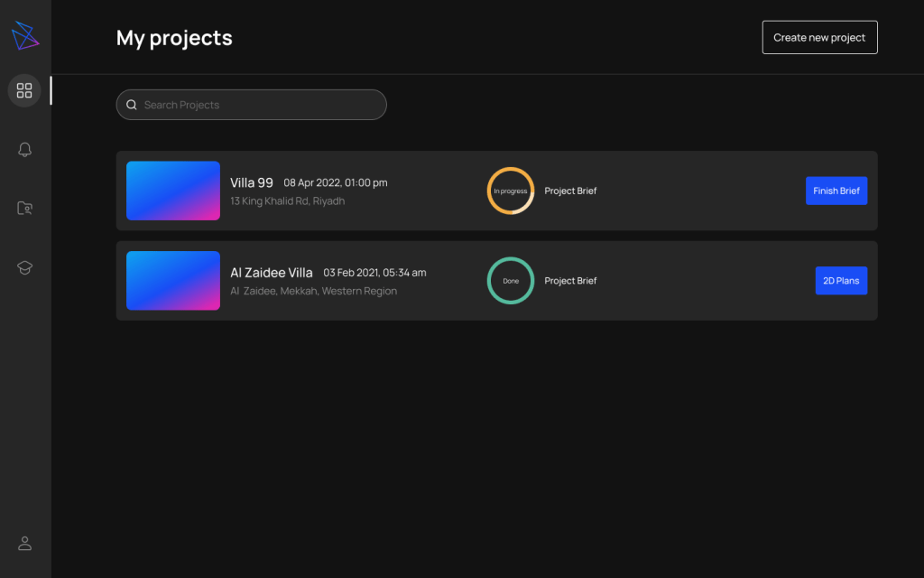The width and height of the screenshot is (924, 578).
Task: Select the Villa 99 project thumbnail
Action: (x=173, y=191)
